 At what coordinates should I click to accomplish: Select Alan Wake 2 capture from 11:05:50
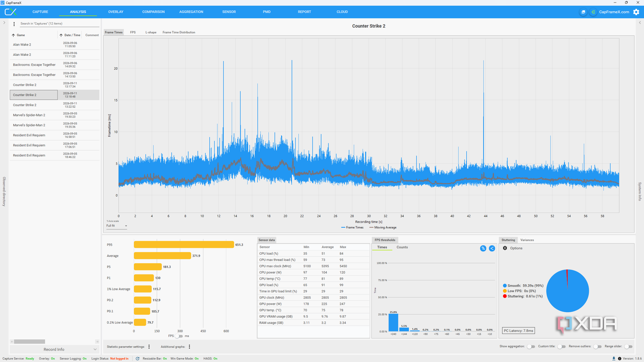tap(55, 45)
